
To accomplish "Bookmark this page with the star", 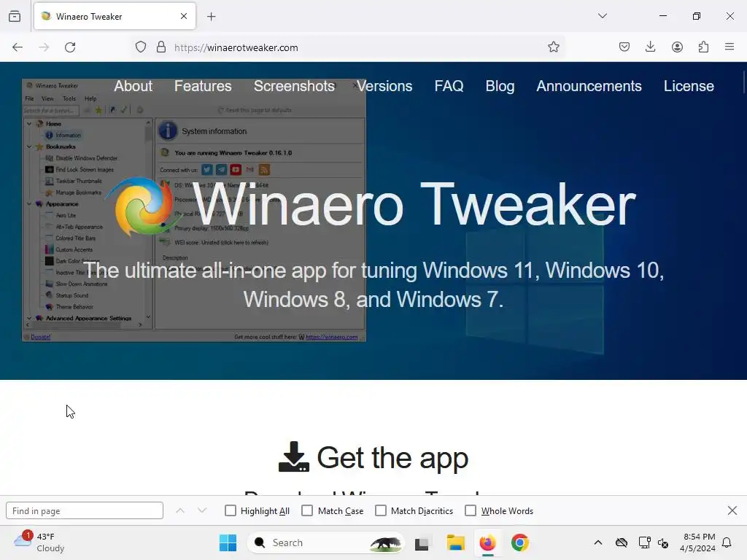I will [x=553, y=47].
